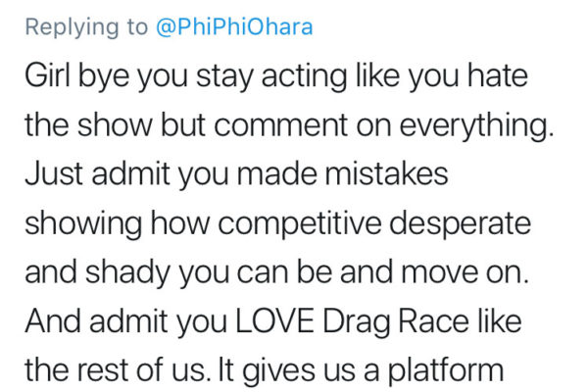588x392 pixels.
Task: Click the capitalized word 'LOVE'
Action: (274, 321)
